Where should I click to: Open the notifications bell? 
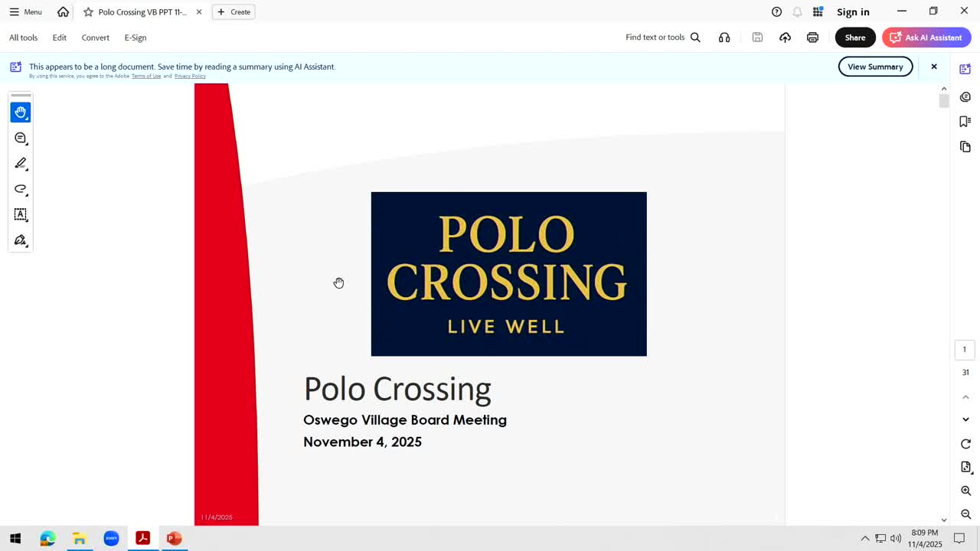click(x=797, y=11)
